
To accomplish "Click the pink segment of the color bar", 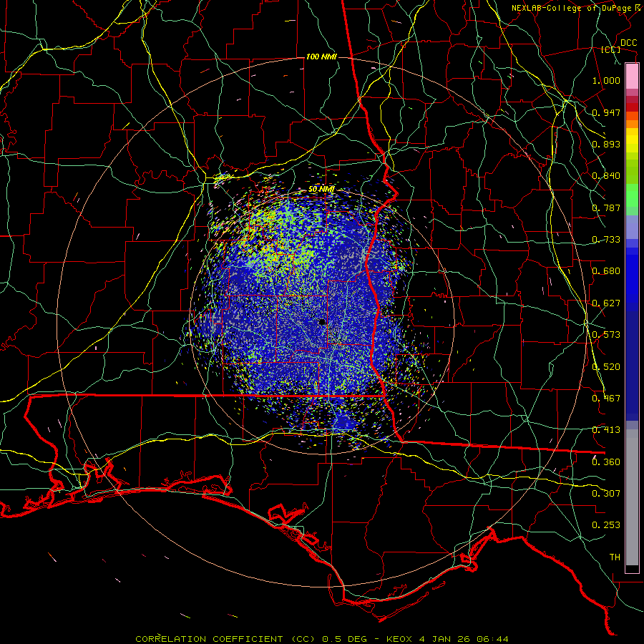I will pos(632,77).
